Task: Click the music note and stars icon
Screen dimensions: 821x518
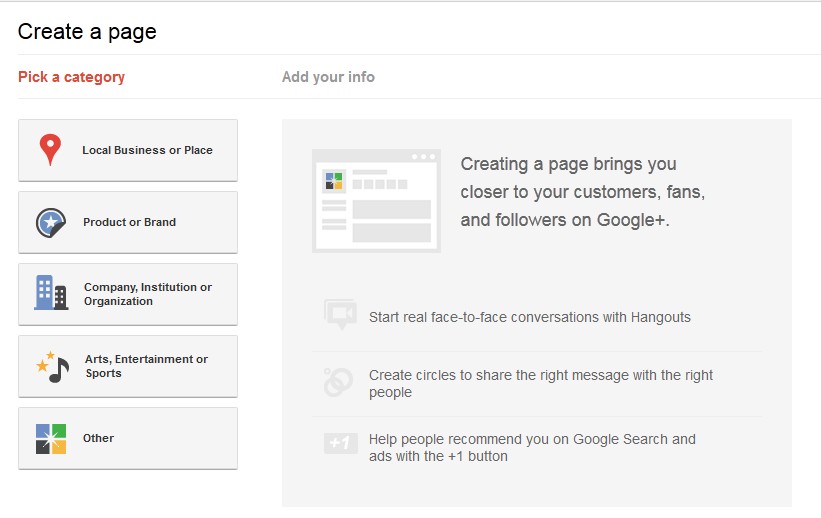Action: tap(52, 366)
